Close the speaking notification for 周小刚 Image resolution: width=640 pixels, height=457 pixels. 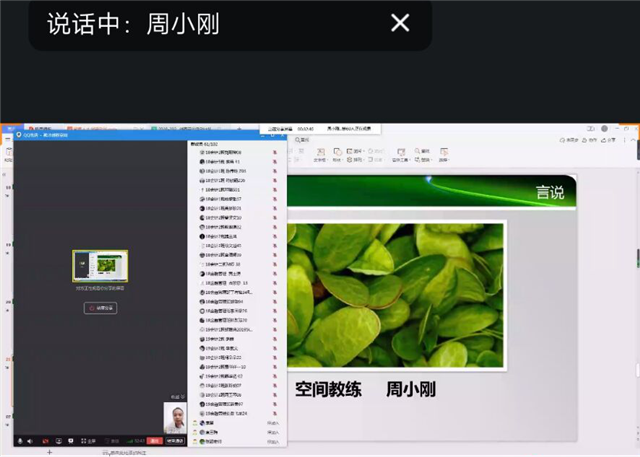400,23
